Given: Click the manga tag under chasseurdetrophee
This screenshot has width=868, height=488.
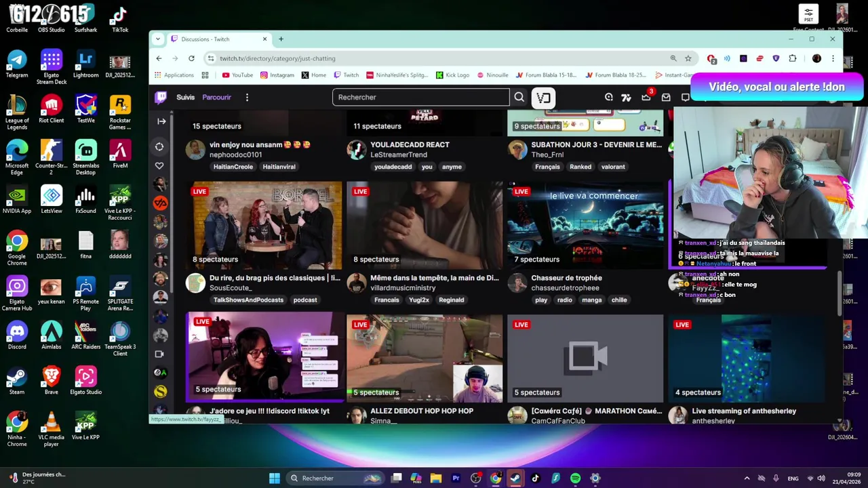Looking at the screenshot, I should pyautogui.click(x=591, y=300).
